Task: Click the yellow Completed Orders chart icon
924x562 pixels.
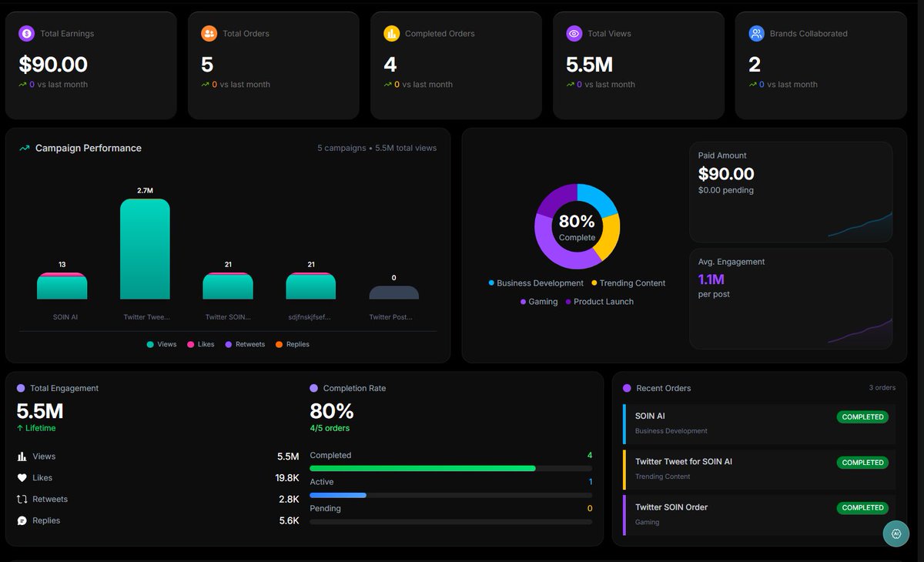Action: click(392, 33)
